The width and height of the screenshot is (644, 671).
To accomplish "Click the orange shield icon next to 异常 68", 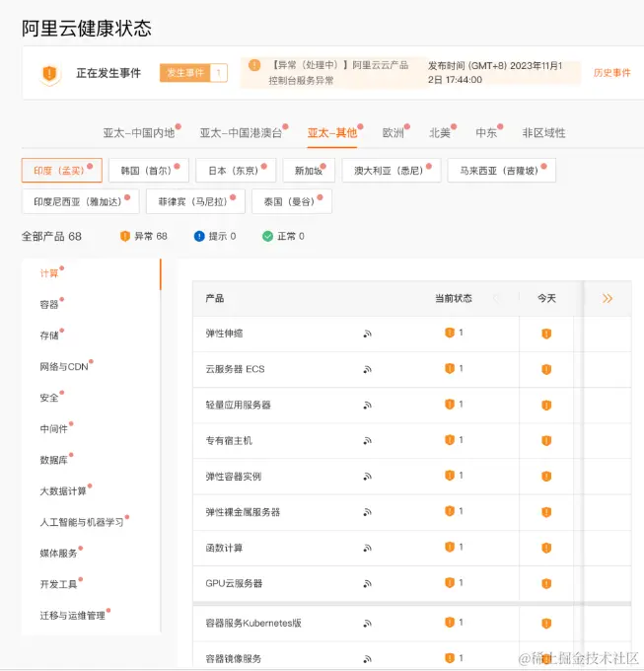I will click(x=125, y=236).
